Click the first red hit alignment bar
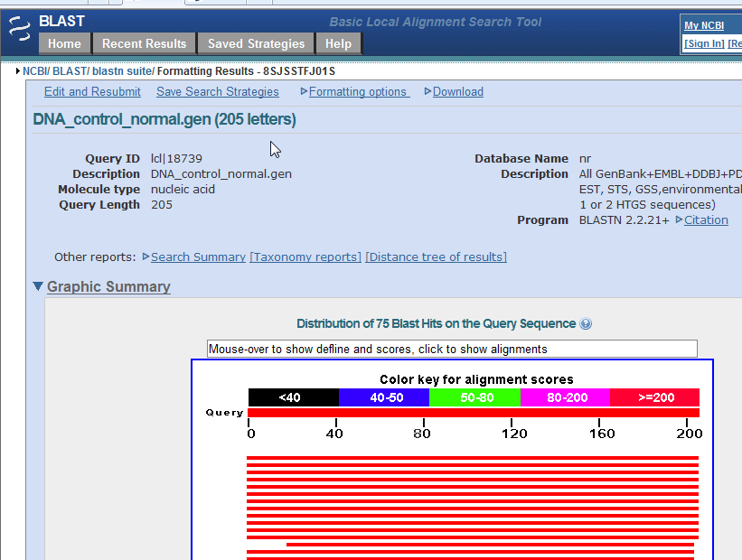The height and width of the screenshot is (560, 742). click(x=473, y=458)
